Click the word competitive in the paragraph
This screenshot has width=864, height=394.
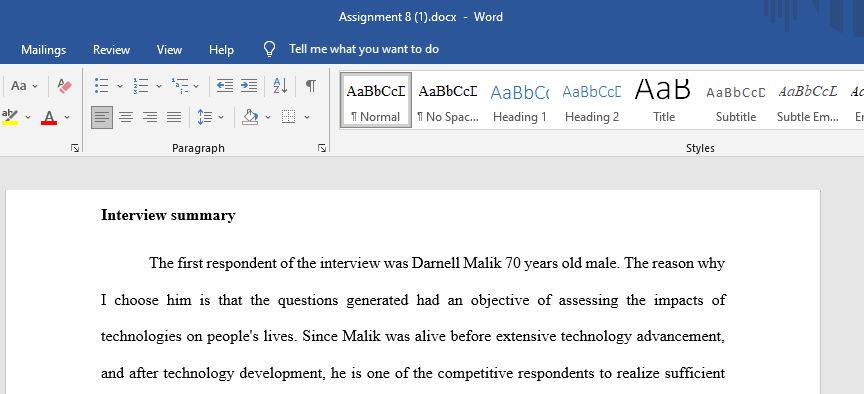click(477, 374)
